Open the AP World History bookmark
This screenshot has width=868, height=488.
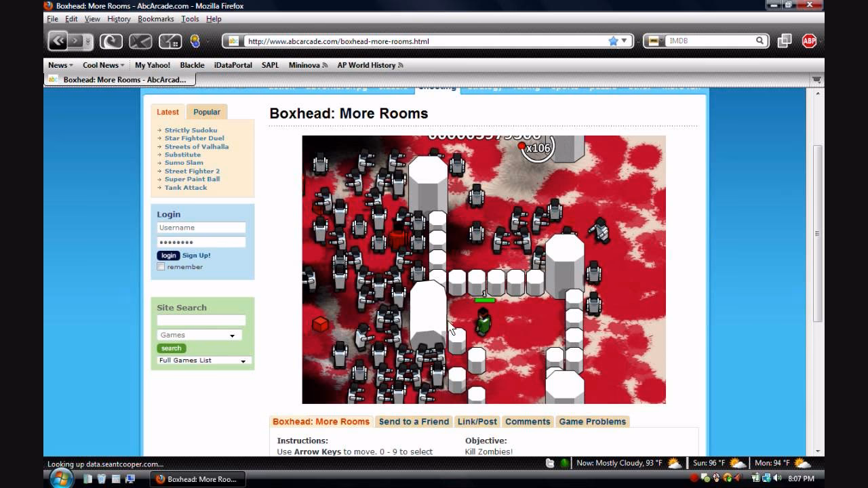pos(370,65)
